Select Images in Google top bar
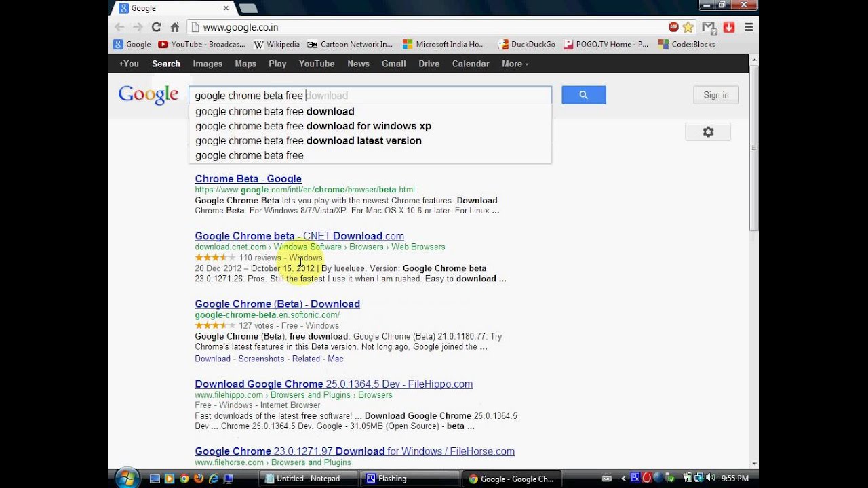The image size is (868, 488). tap(208, 64)
